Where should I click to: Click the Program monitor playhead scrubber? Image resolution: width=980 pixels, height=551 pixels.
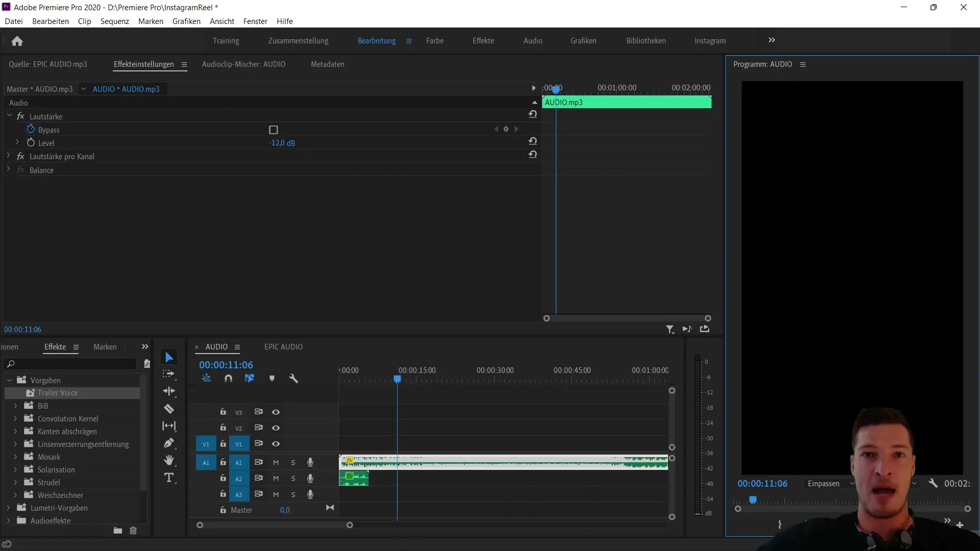753,500
